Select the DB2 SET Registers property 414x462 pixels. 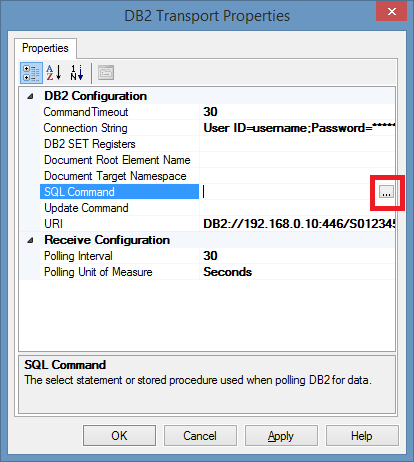120,144
